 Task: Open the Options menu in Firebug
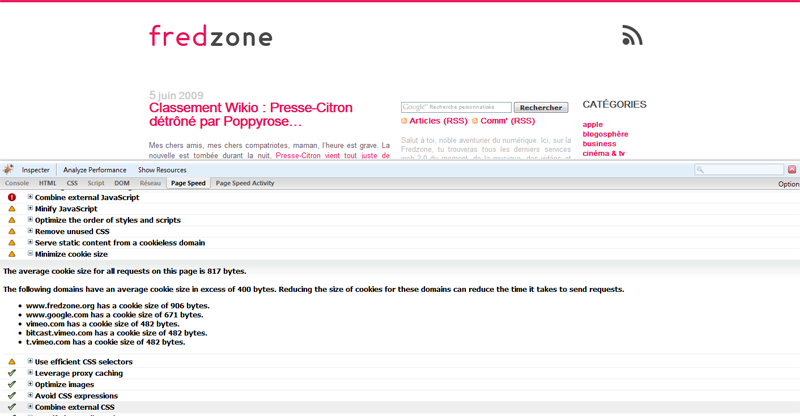(x=789, y=184)
